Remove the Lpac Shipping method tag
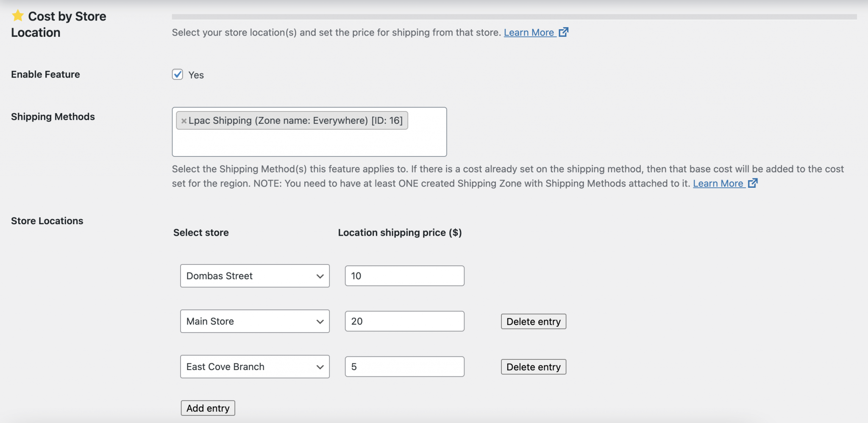868x423 pixels. pos(184,121)
